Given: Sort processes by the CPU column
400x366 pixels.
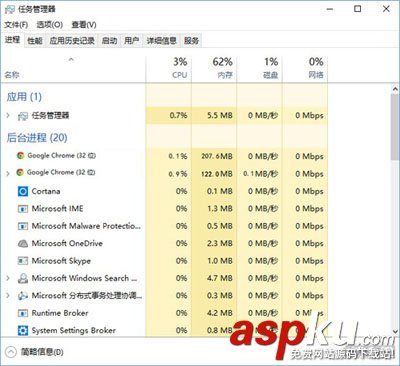Looking at the screenshot, I should (x=169, y=69).
